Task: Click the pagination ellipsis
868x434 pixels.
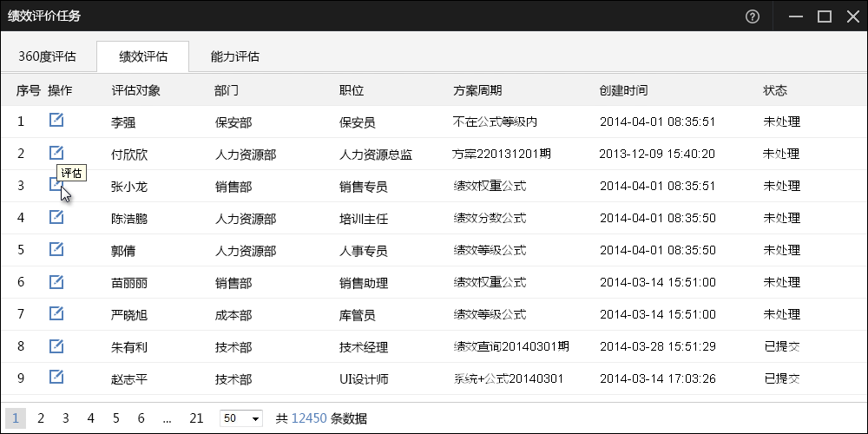Action: coord(167,418)
